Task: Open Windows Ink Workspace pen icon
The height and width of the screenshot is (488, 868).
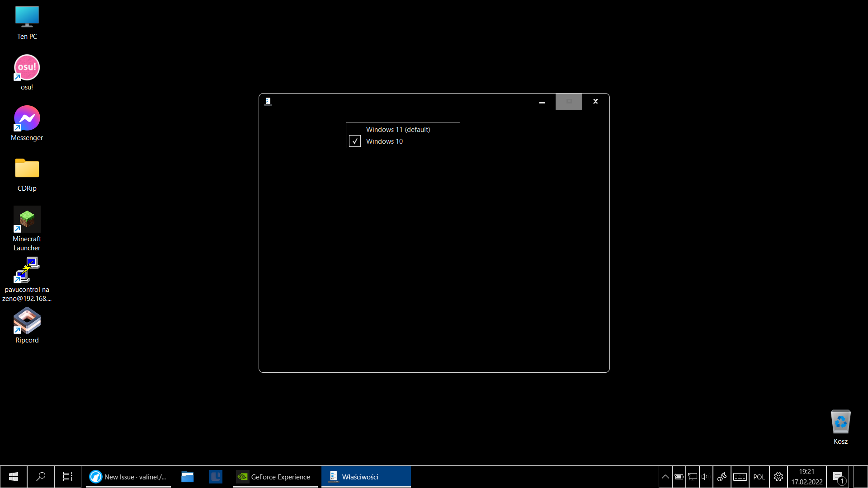Action: click(x=722, y=477)
